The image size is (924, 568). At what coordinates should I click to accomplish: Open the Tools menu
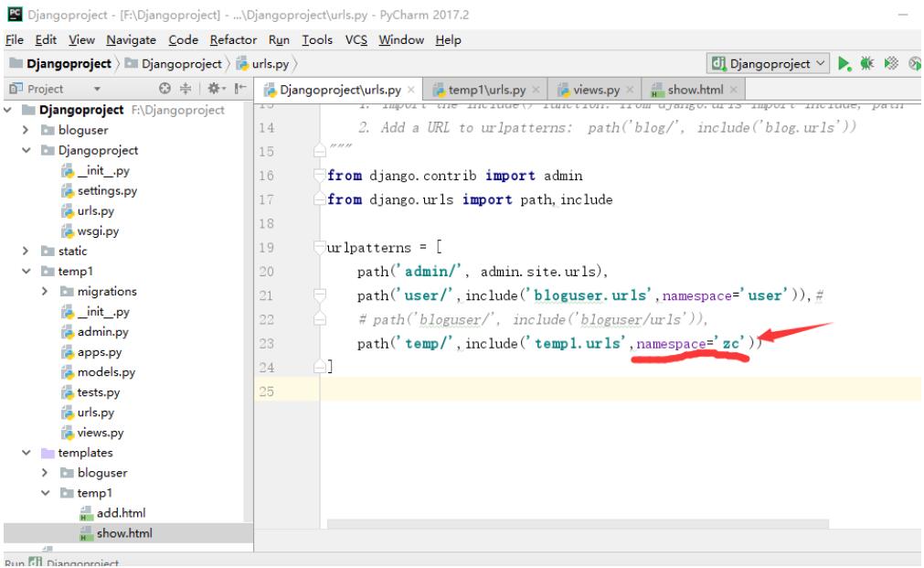pos(317,39)
